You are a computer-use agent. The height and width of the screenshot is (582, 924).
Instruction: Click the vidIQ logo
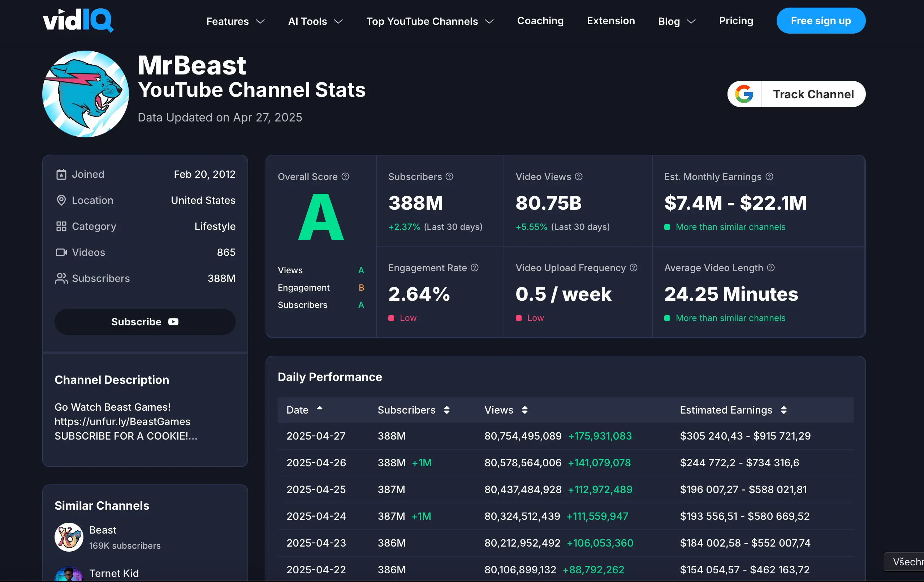pyautogui.click(x=78, y=20)
